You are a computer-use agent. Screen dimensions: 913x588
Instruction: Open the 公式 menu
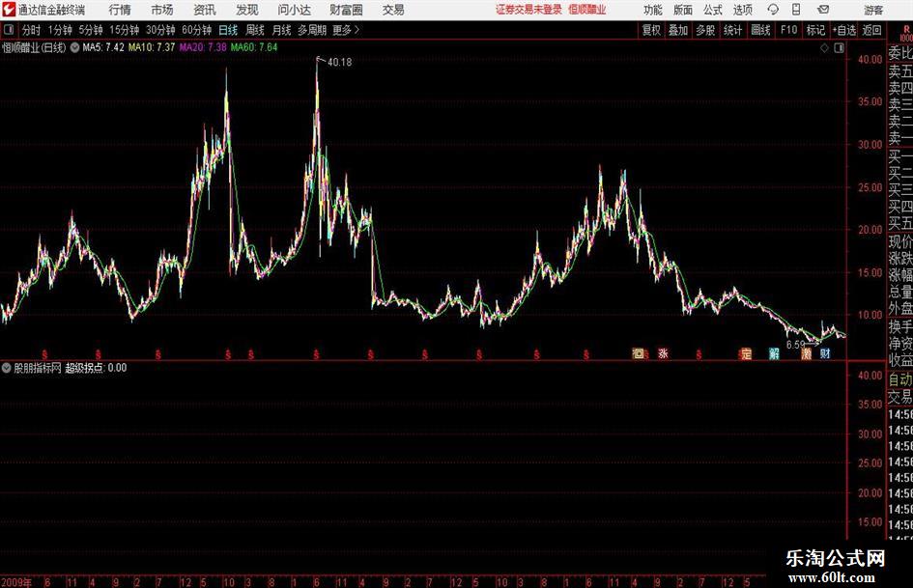[713, 10]
